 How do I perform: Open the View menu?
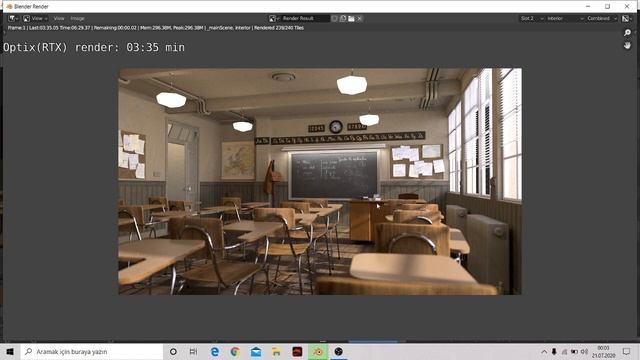[x=59, y=18]
